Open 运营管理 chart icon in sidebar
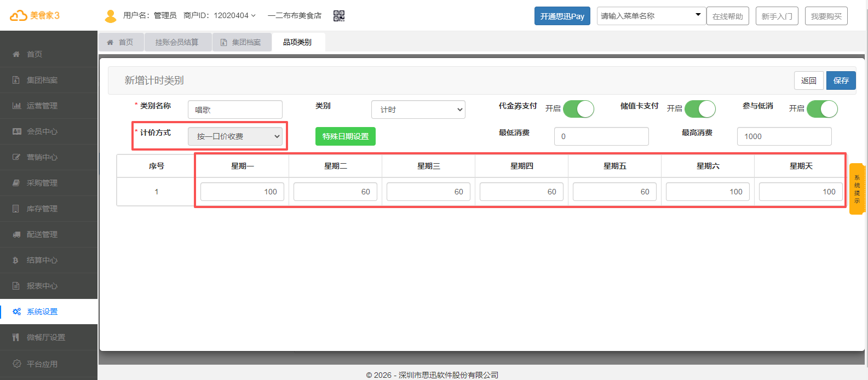This screenshot has height=380, width=868. click(16, 106)
